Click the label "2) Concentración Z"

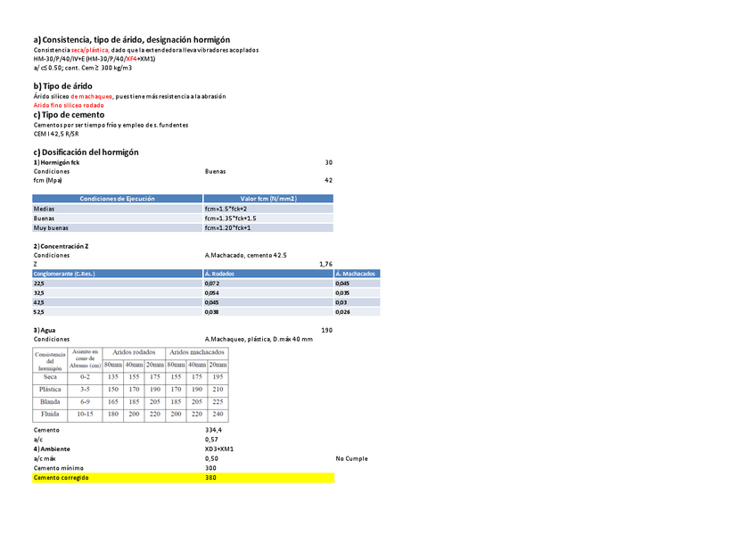tap(61, 246)
